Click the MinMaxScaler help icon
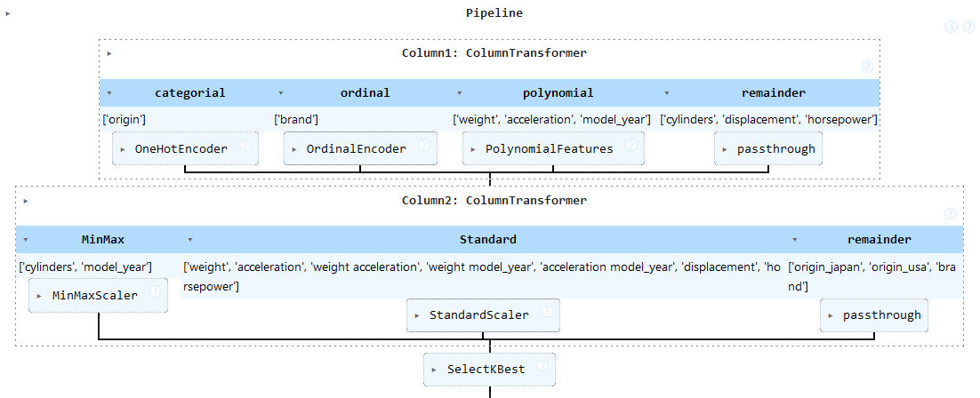980x398 pixels. coord(155,291)
